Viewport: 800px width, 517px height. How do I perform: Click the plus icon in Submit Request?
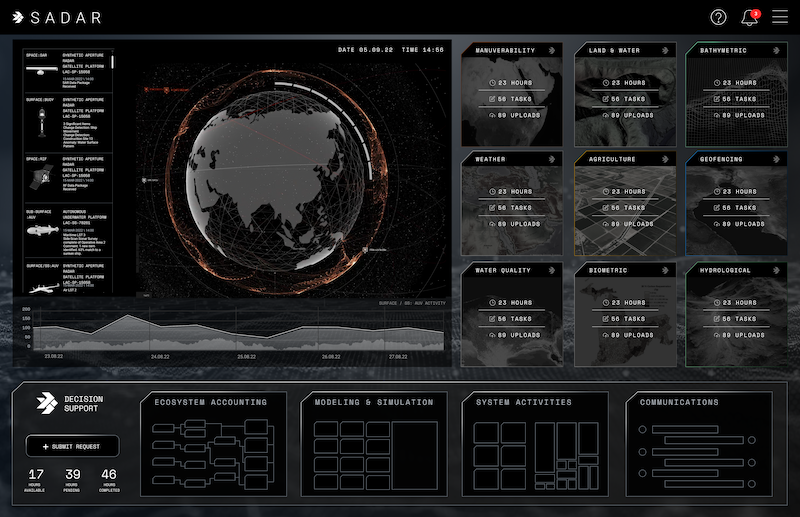tap(45, 447)
